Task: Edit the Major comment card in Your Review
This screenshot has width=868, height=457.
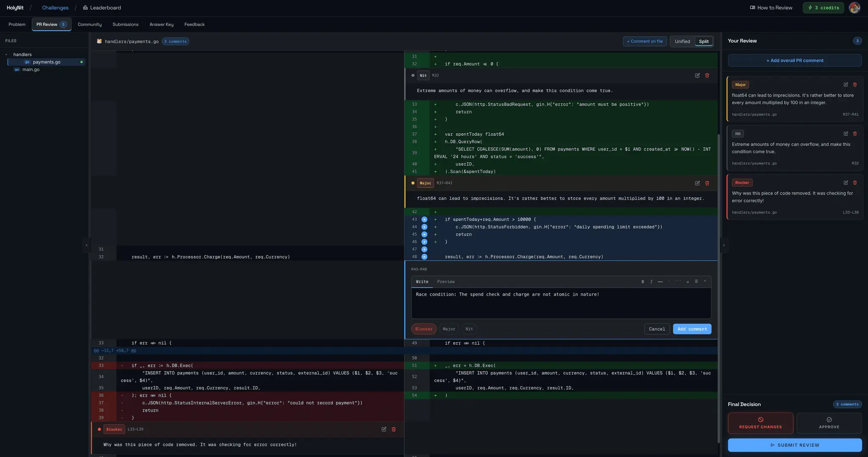Action: 846,85
